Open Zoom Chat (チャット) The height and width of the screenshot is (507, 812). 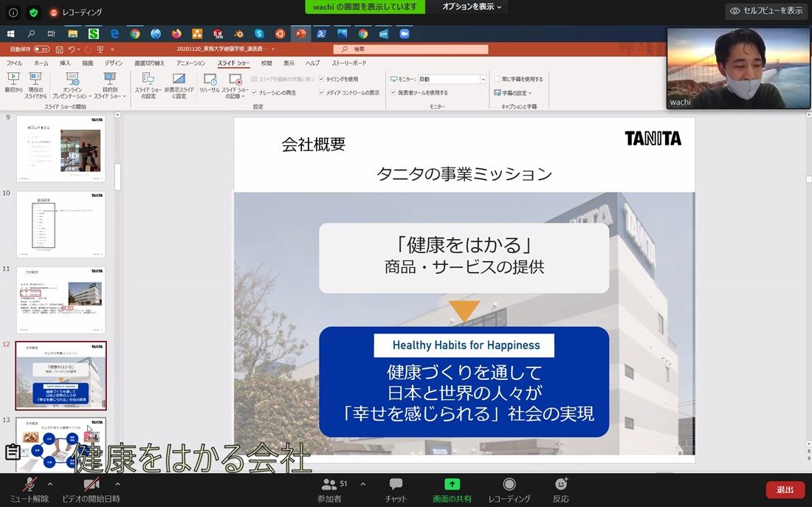tap(396, 490)
